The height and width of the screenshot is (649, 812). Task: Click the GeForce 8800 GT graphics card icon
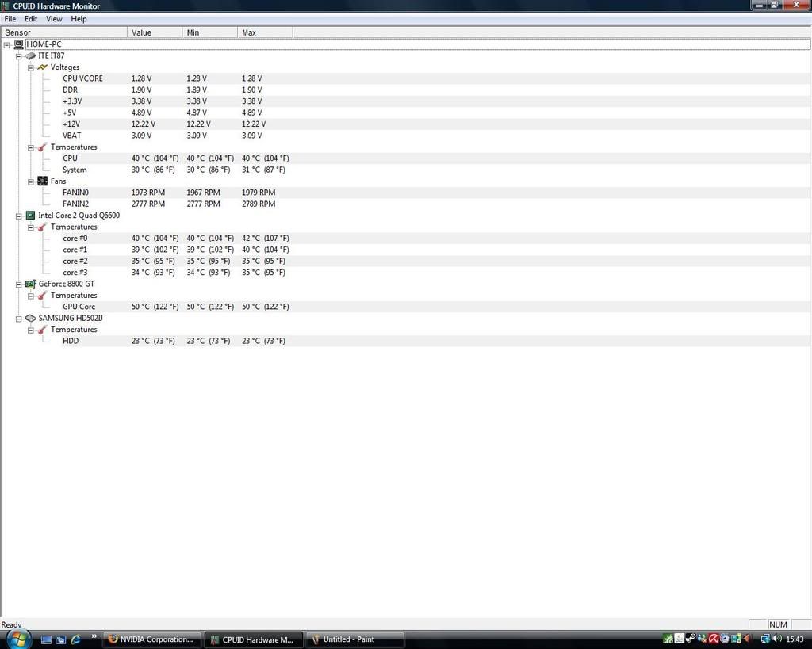click(31, 284)
